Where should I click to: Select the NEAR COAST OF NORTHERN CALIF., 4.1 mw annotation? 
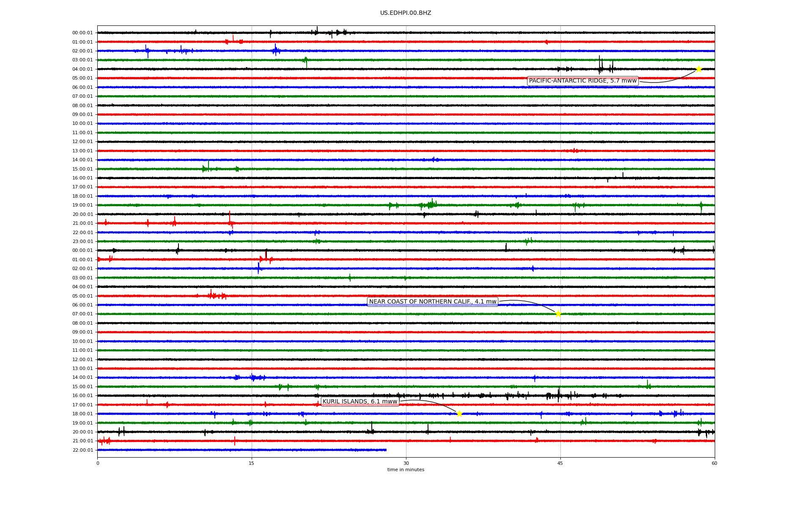(x=433, y=302)
